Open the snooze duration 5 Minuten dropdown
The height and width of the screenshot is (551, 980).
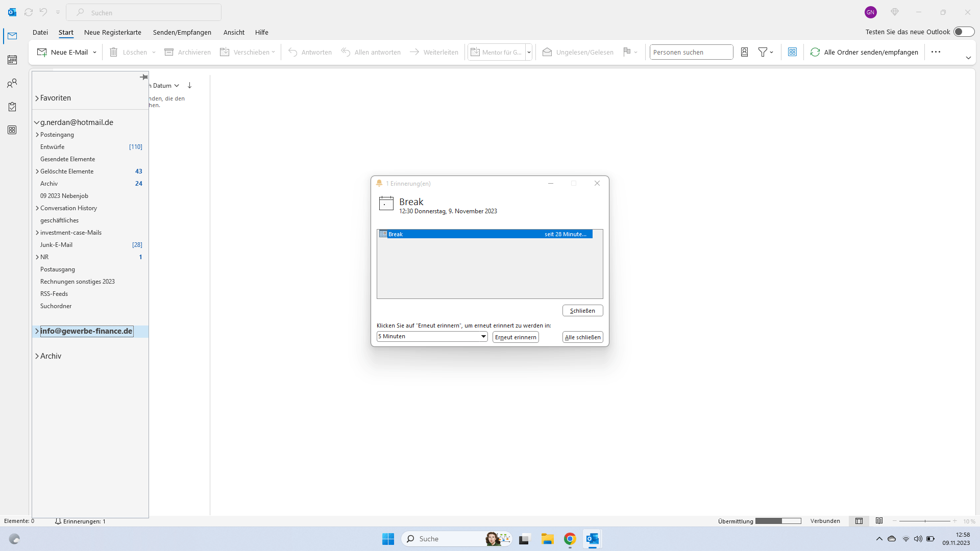pyautogui.click(x=483, y=337)
